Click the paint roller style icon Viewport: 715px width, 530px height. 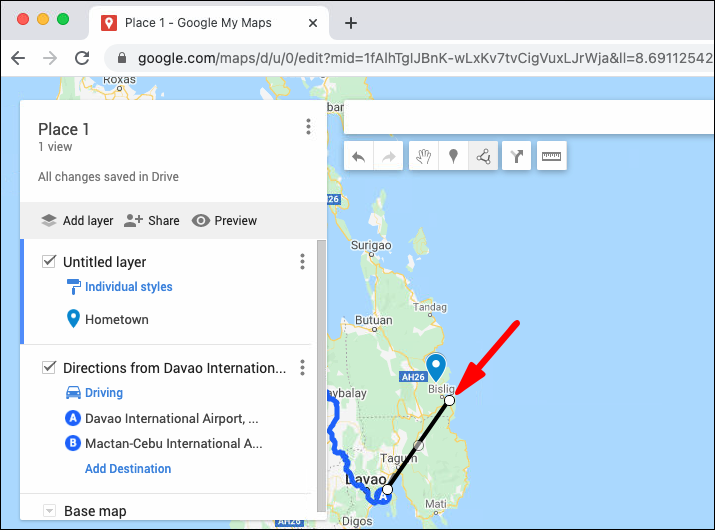[73, 286]
